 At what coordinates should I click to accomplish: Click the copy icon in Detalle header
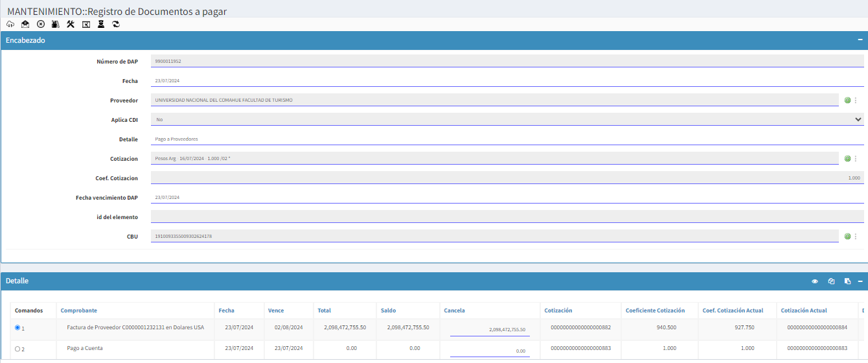(831, 281)
